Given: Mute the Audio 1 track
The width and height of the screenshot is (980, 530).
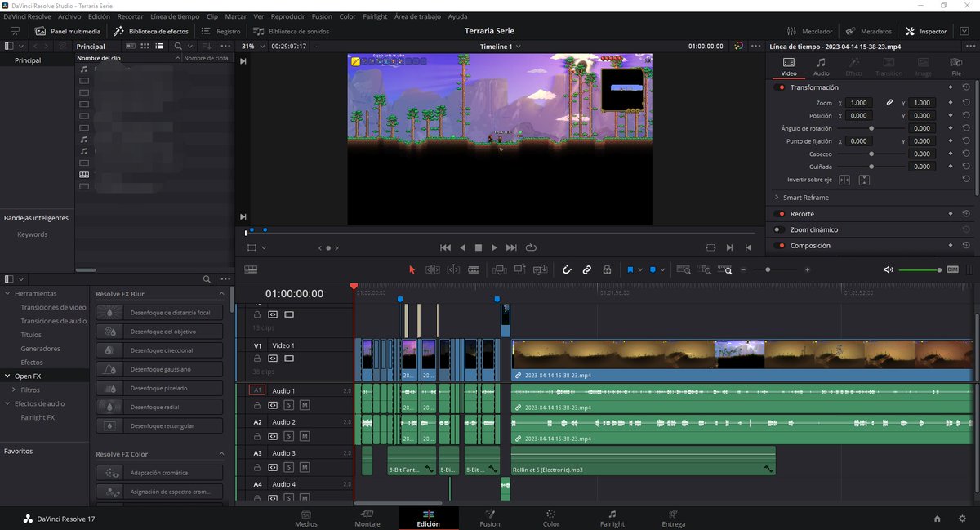Looking at the screenshot, I should [x=305, y=404].
